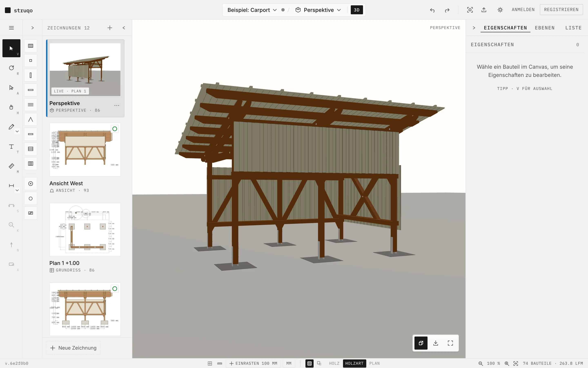This screenshot has height=368, width=588.
Task: Click the ANMELDEN link
Action: coord(523,9)
